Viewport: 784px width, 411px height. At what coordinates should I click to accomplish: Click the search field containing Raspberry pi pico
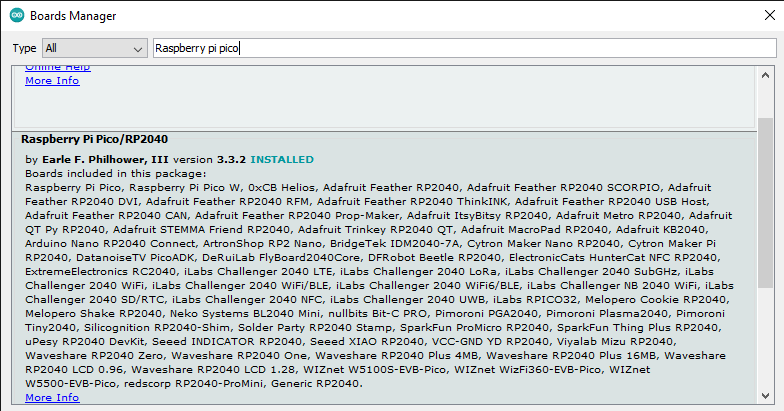tap(464, 48)
